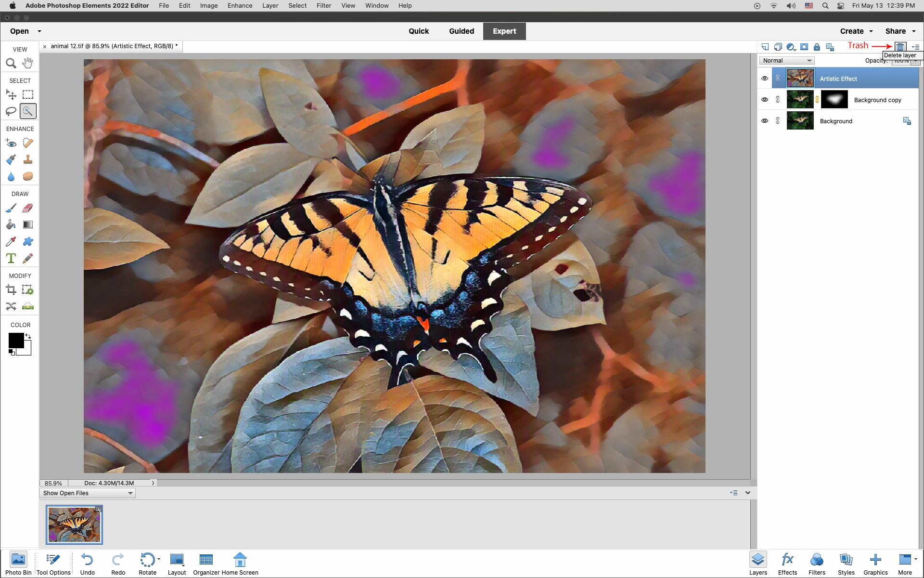Click the black foreground color swatch
Screen dimensions: 924x578
[15, 340]
